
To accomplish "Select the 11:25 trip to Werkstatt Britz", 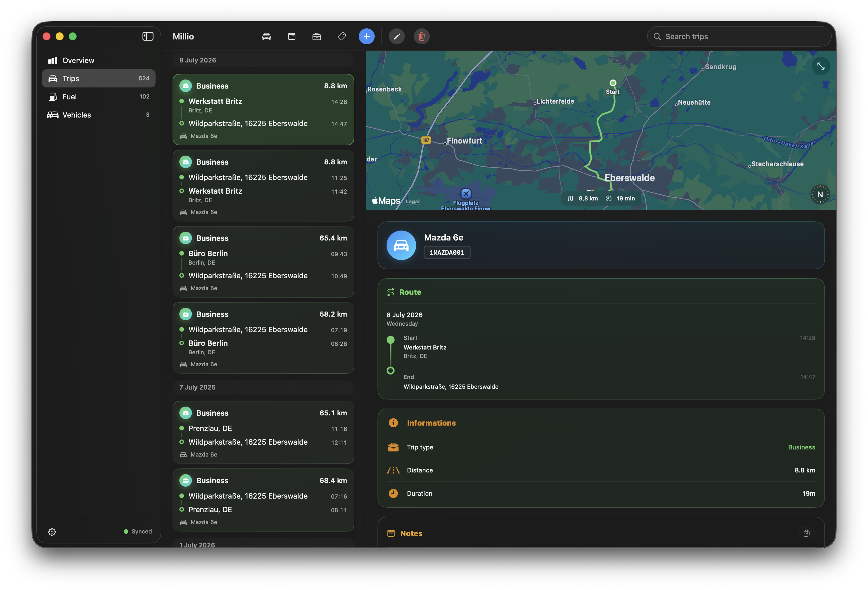I will point(263,186).
